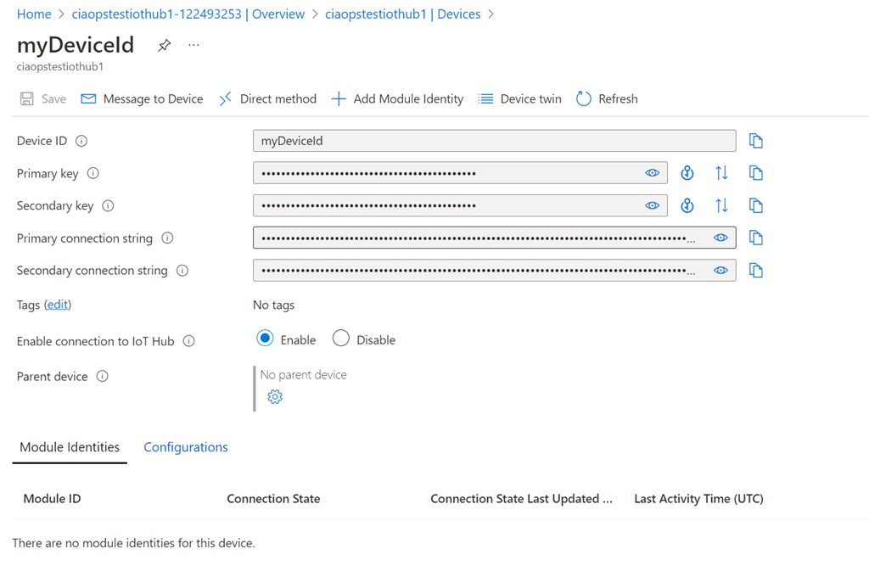Viewport: 869px width, 588px height.
Task: Copy the Device ID to clipboard
Action: coord(755,141)
